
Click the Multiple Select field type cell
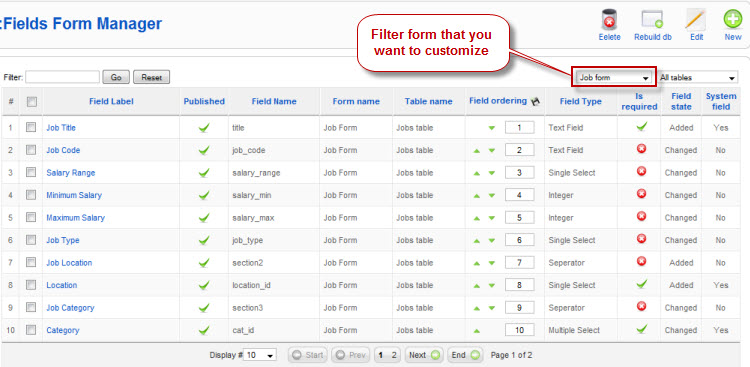pyautogui.click(x=574, y=330)
